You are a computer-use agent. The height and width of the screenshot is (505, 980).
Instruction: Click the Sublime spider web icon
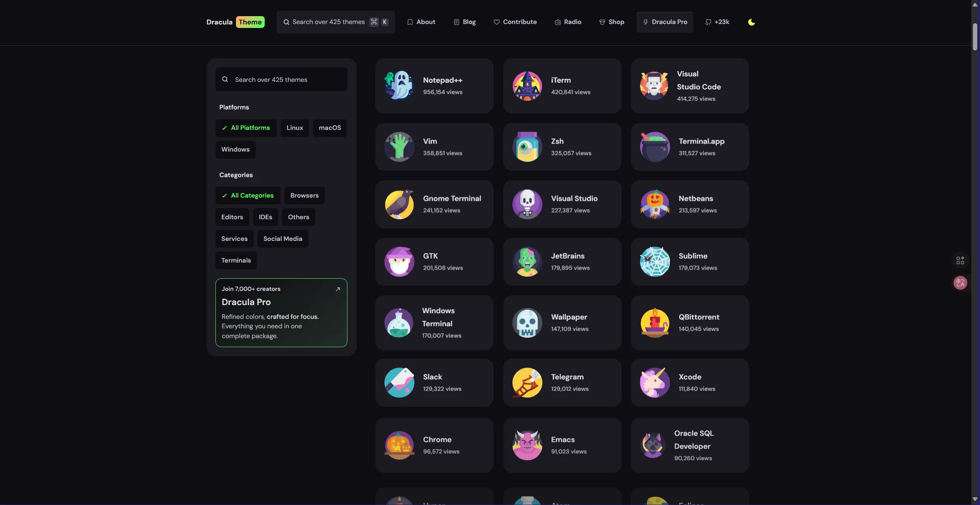click(655, 262)
